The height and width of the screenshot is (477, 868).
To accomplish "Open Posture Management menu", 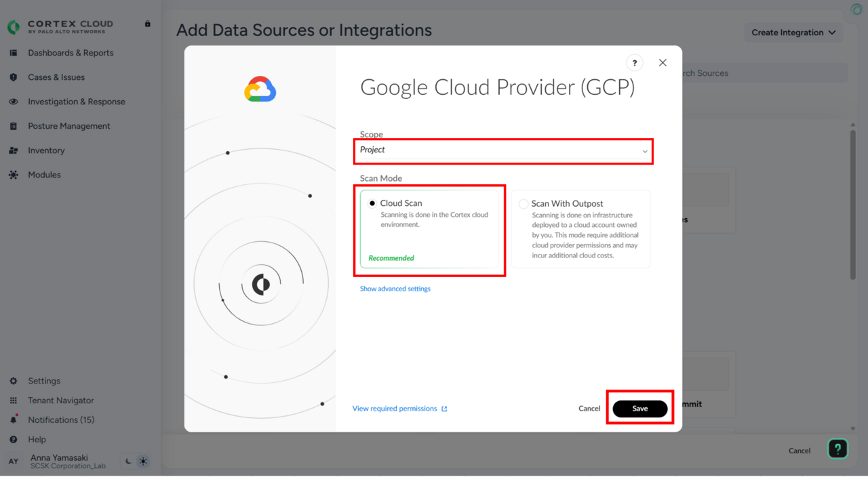I will [x=69, y=126].
